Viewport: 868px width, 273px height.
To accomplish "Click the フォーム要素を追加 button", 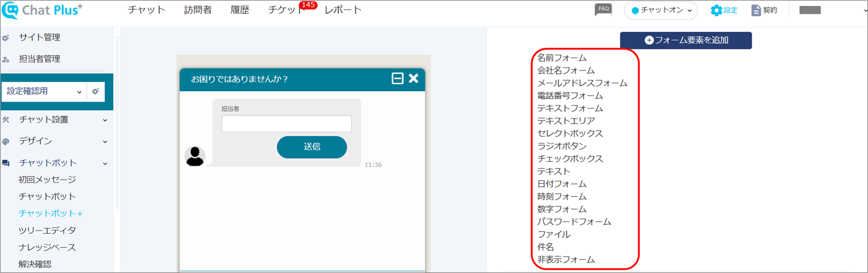I will (686, 40).
